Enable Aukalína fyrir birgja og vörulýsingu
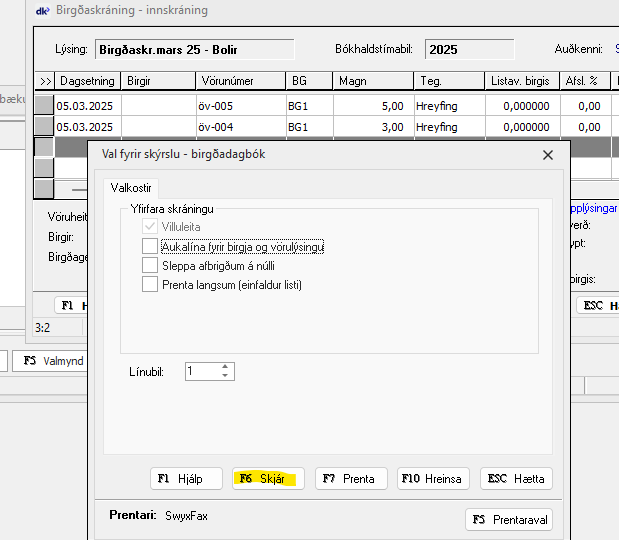The height and width of the screenshot is (540, 619). pyautogui.click(x=150, y=246)
